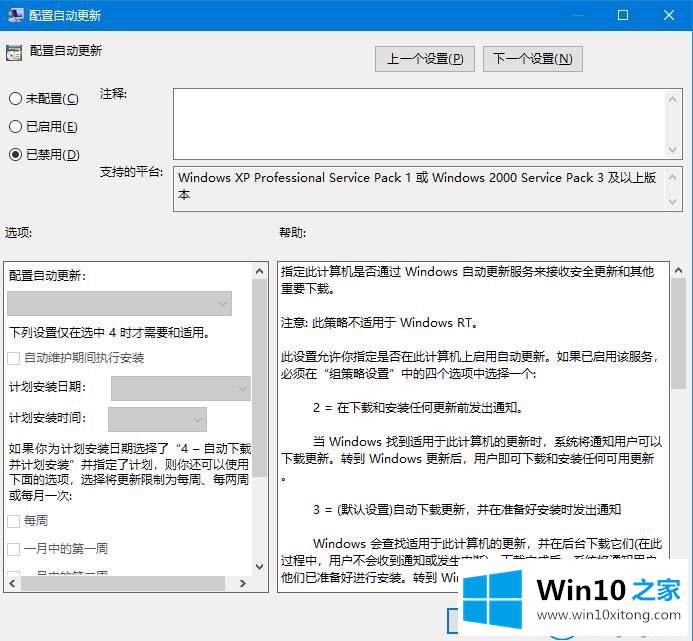
Task: Click the help panel scrollbar thumb
Action: pyautogui.click(x=678, y=334)
